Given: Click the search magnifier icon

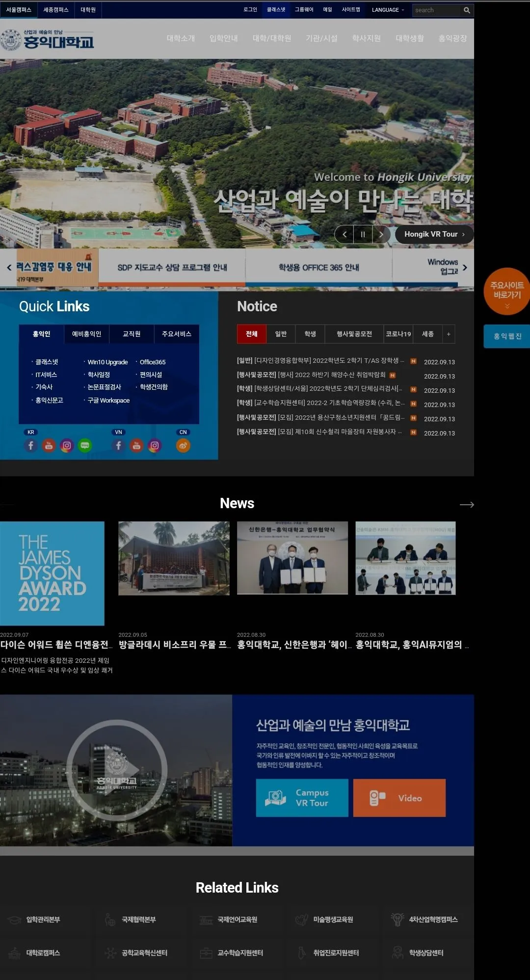Looking at the screenshot, I should [467, 10].
